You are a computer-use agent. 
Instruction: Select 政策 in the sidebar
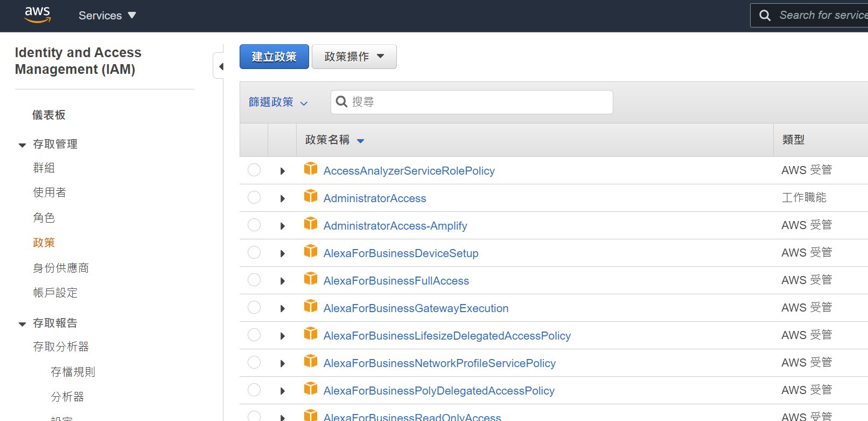[44, 243]
